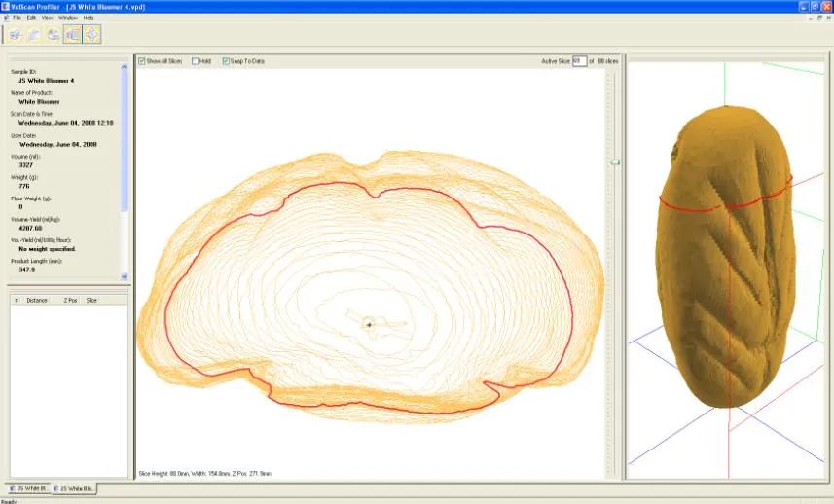Click the vertical slice slider handle
The image size is (834, 504).
pos(614,162)
